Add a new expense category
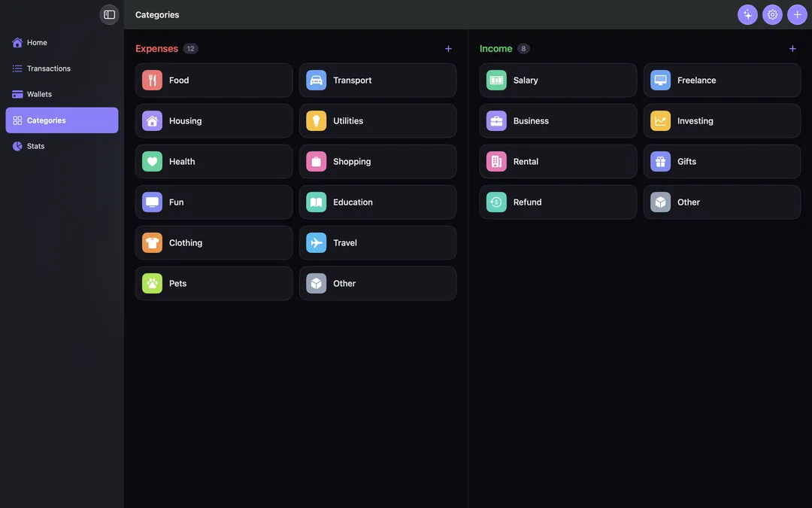This screenshot has width=812, height=508. coord(448,49)
